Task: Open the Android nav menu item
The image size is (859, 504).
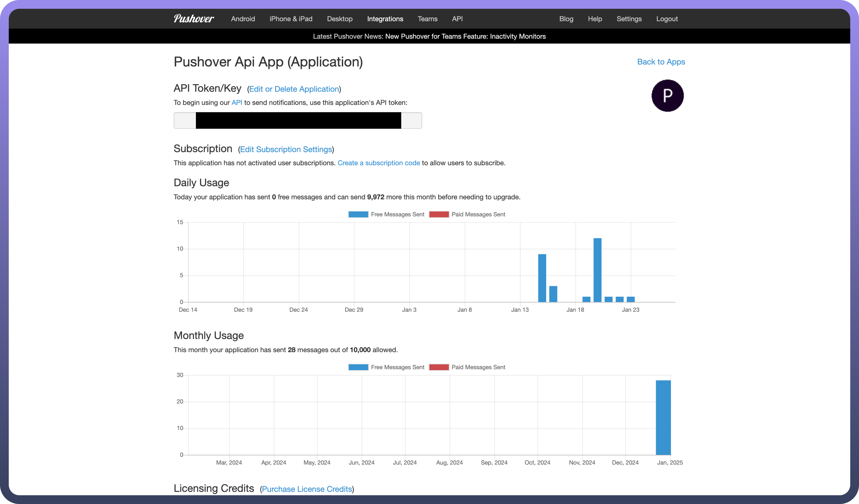Action: point(243,19)
